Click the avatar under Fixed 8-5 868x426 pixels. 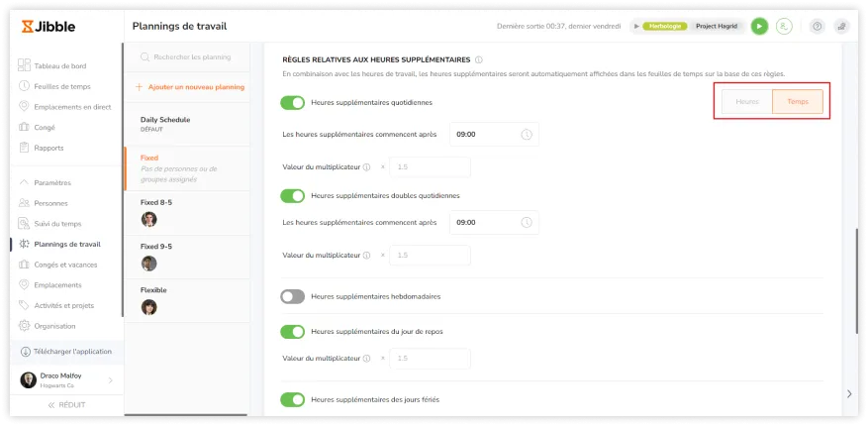148,219
